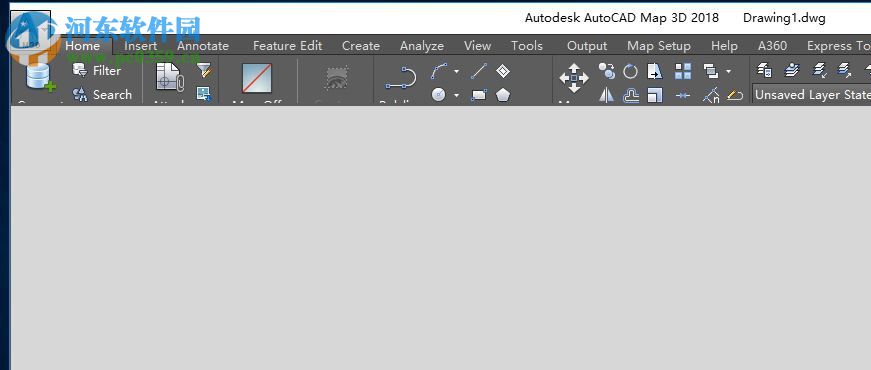This screenshot has width=871, height=370.
Task: Select the Polygon pentagon tool
Action: (x=503, y=95)
